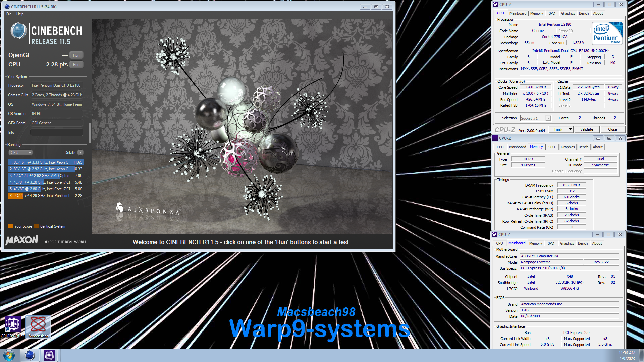The height and width of the screenshot is (362, 644).
Task: Run the OpenGL benchmark test
Action: coord(76,55)
